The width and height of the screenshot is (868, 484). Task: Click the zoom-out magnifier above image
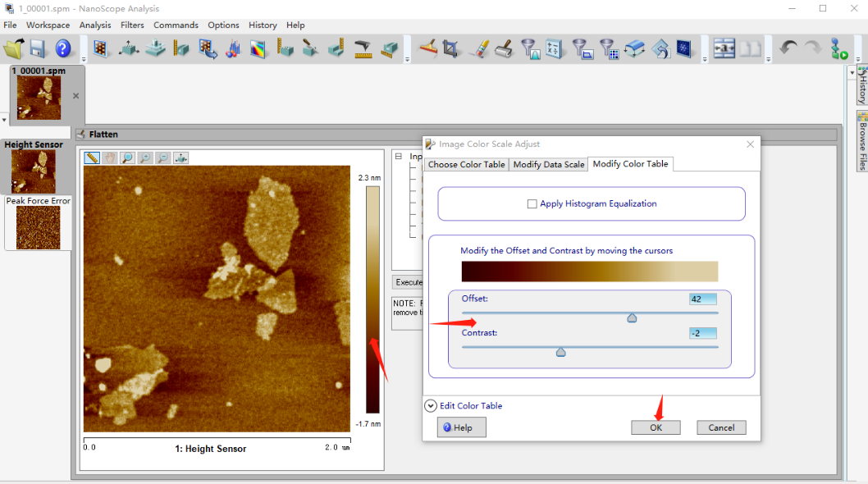[163, 158]
